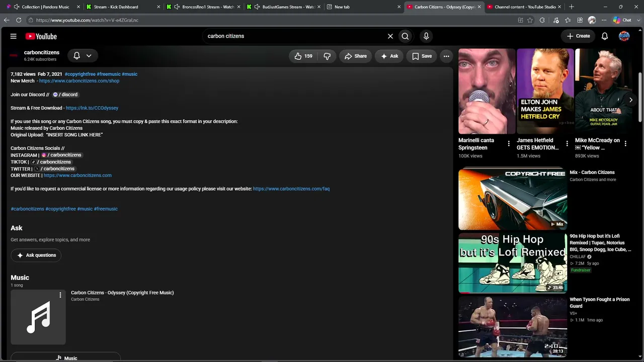
Task: Reload the page
Action: [19, 20]
